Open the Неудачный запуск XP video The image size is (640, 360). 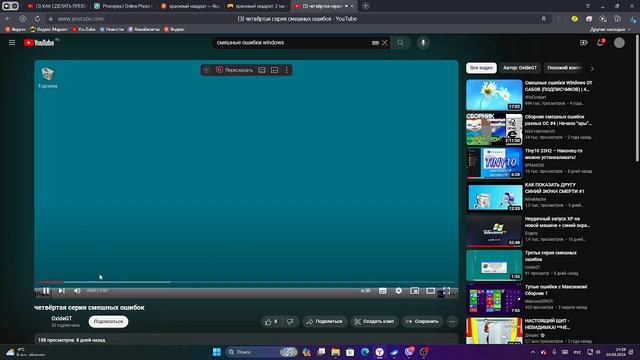point(494,231)
